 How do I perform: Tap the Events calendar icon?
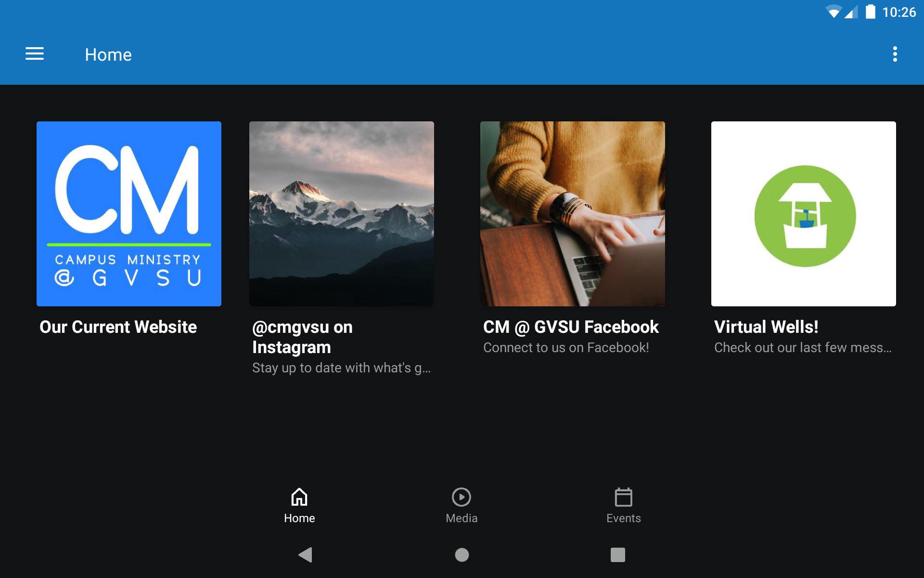(623, 497)
